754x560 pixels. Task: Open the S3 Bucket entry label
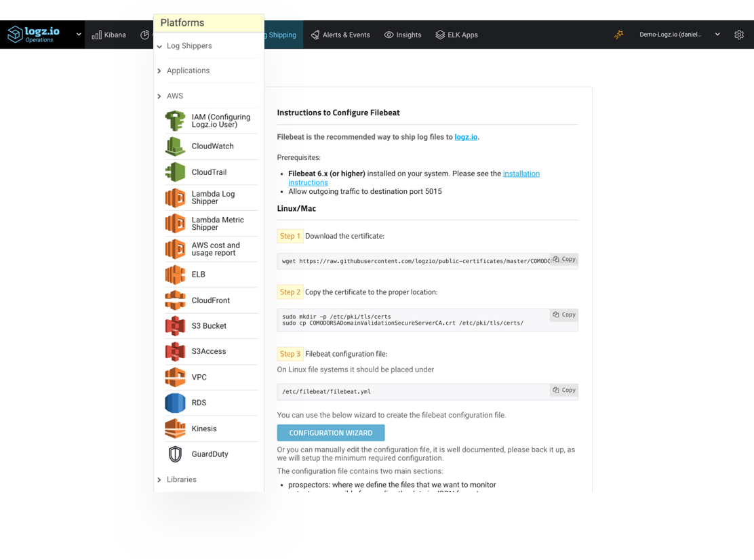(209, 326)
